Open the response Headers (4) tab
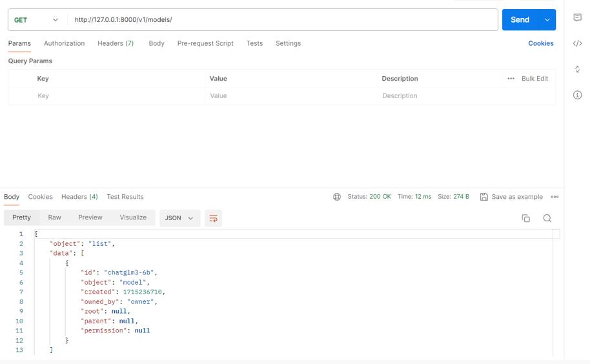The image size is (590, 364). click(x=79, y=197)
